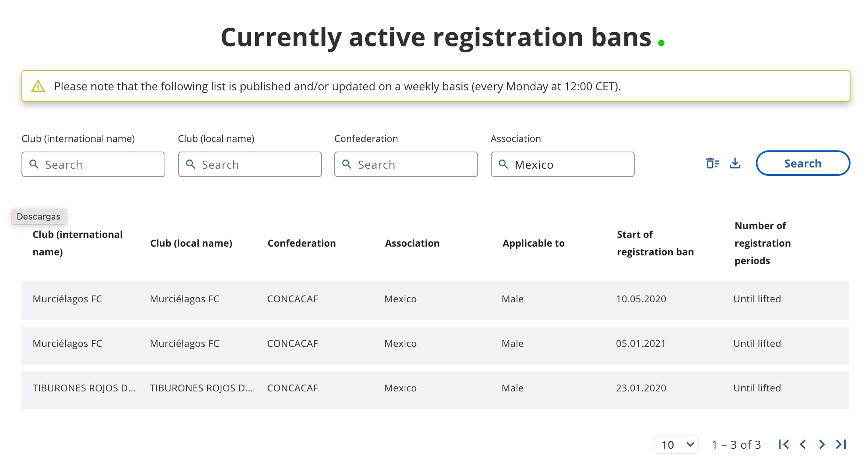Click the Descargas tooltip label
Screen dimensions: 868x463
pyautogui.click(x=39, y=217)
